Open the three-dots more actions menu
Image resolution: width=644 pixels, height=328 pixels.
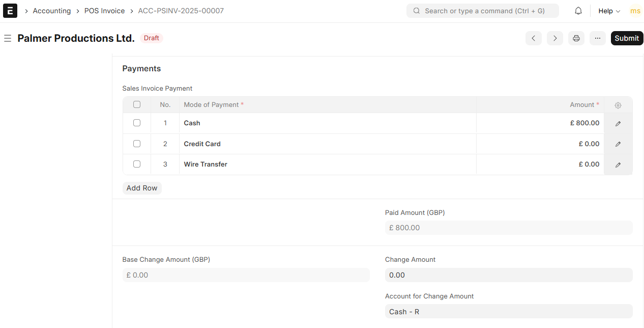point(598,38)
